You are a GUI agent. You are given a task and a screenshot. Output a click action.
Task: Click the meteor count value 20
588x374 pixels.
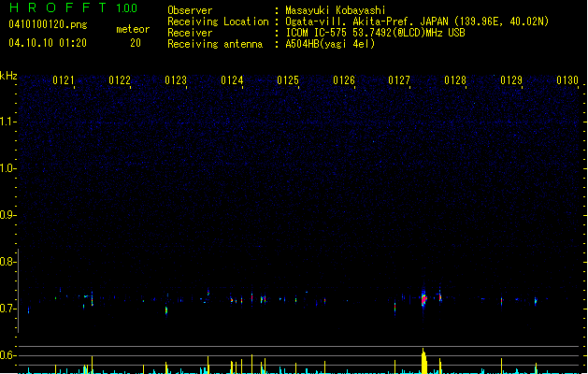pos(136,43)
